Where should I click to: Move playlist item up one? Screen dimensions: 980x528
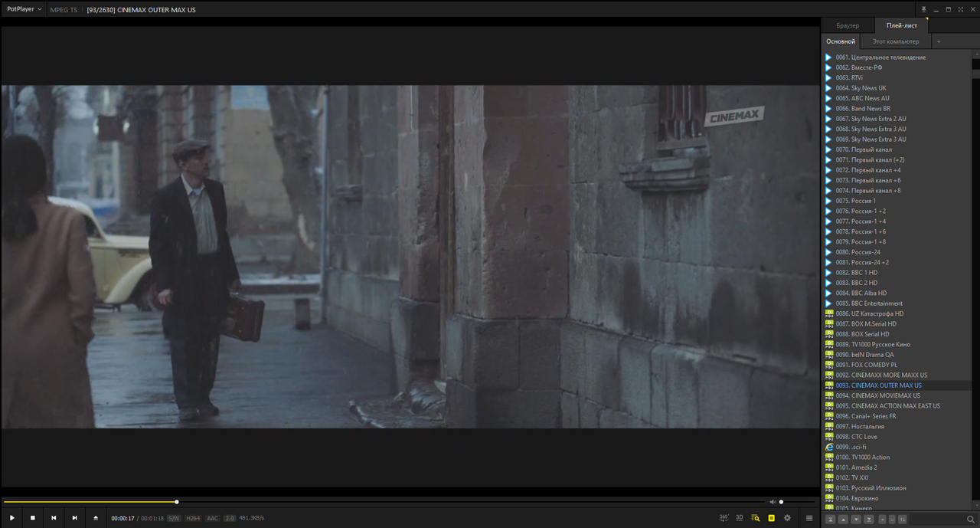point(843,520)
